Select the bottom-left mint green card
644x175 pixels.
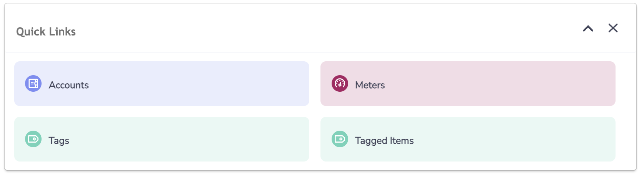[x=162, y=139]
